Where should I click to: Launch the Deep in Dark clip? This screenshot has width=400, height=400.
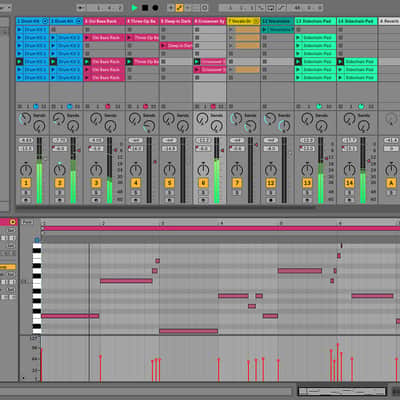pos(163,45)
